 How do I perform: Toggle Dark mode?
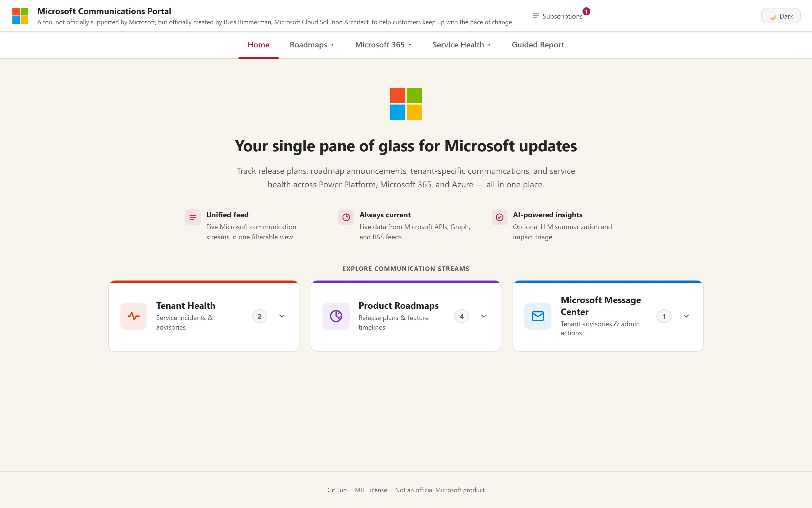[x=780, y=16]
